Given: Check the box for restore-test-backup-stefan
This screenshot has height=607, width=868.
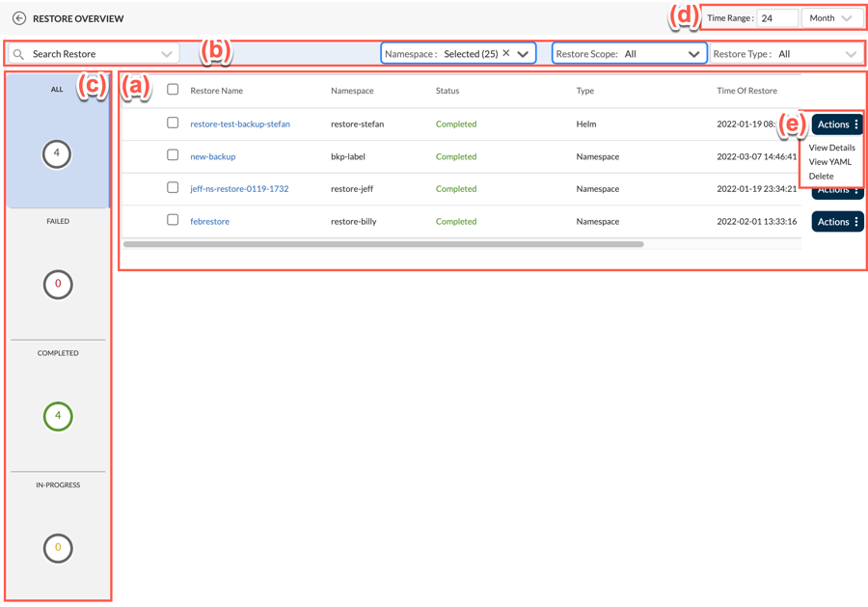Looking at the screenshot, I should coord(173,124).
